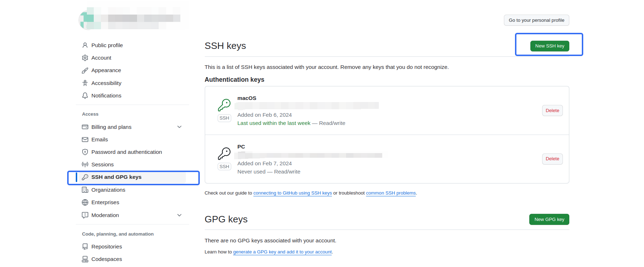The height and width of the screenshot is (267, 644).
Task: Click the Accessibility person icon
Action: (x=85, y=83)
